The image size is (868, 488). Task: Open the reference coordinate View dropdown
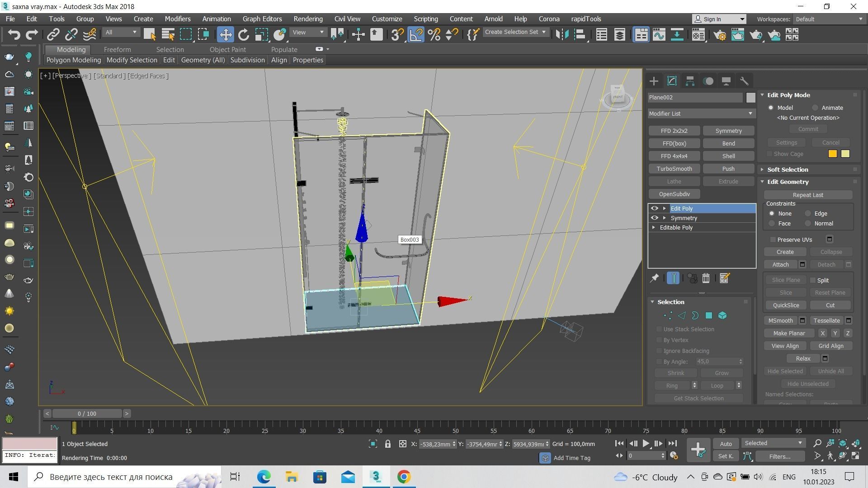tap(308, 32)
